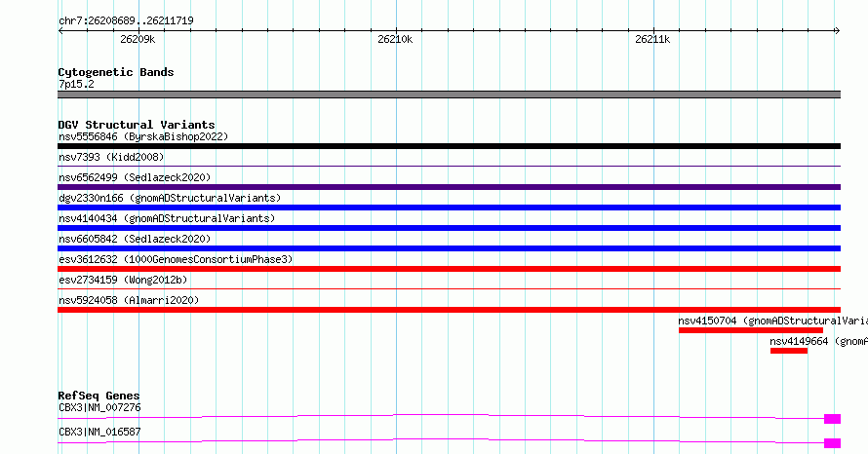The height and width of the screenshot is (454, 868).
Task: Click the nsv4150704 variant label
Action: coord(772,321)
